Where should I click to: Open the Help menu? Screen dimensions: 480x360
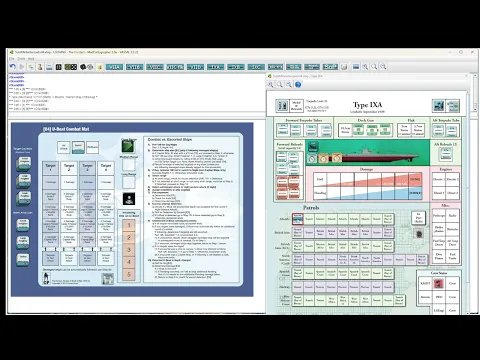(31, 59)
